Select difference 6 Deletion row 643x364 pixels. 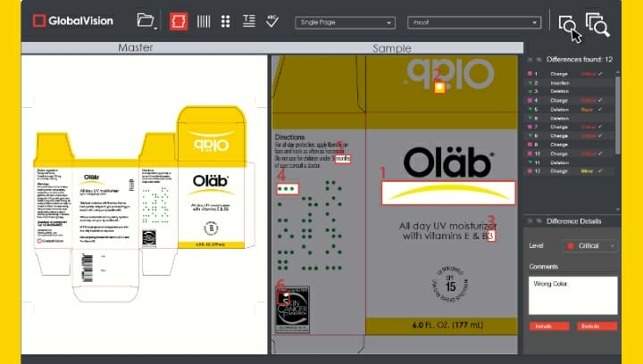[570, 119]
